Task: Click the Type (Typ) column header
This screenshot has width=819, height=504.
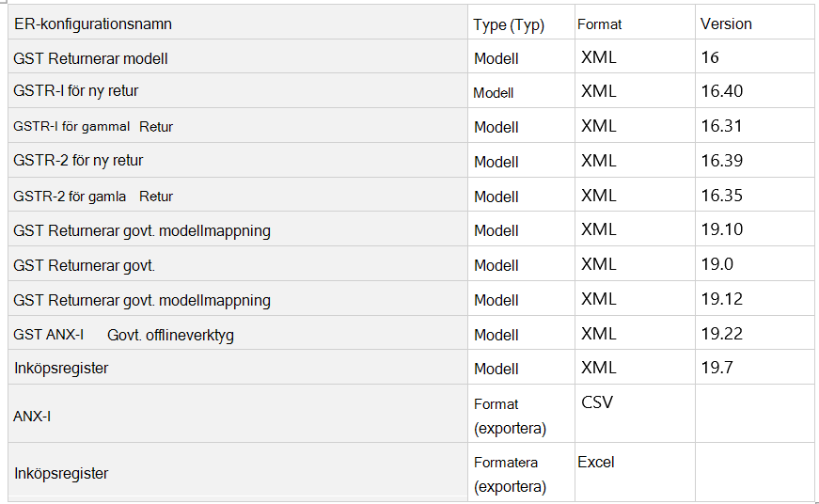Action: 521,24
